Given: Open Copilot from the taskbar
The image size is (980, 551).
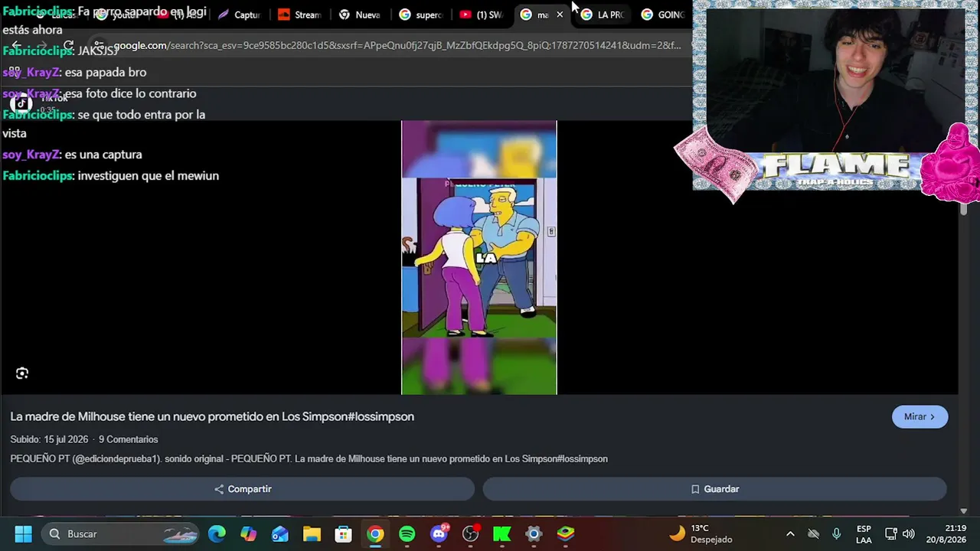Looking at the screenshot, I should (x=248, y=533).
